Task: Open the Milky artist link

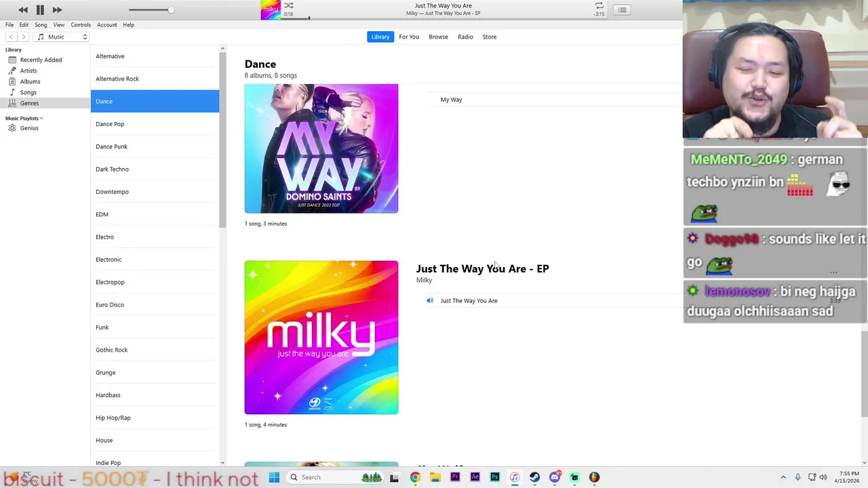Action: point(424,280)
